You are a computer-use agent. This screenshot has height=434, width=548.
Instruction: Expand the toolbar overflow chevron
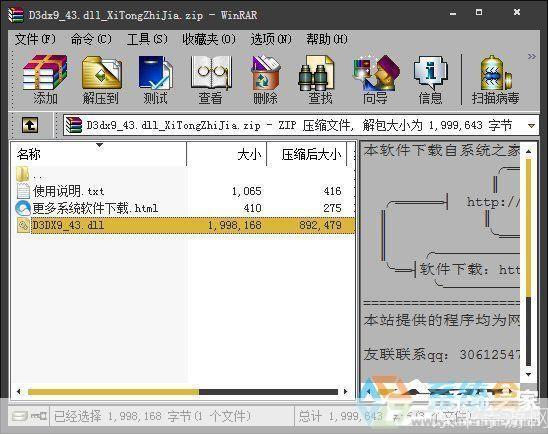pyautogui.click(x=532, y=56)
